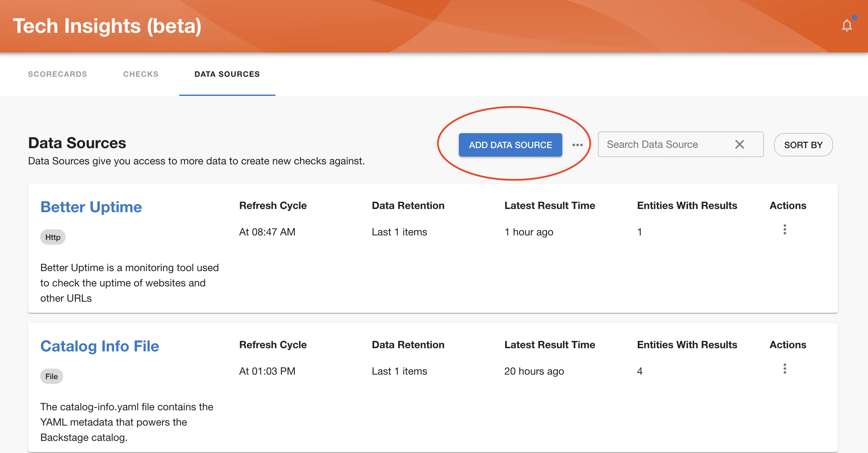Click the Tech Insights (beta) header title

[108, 25]
